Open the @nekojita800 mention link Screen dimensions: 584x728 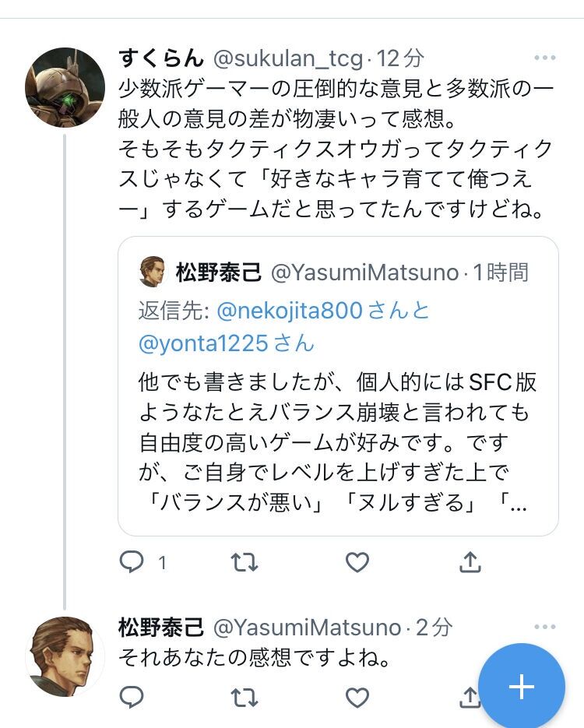[x=290, y=311]
